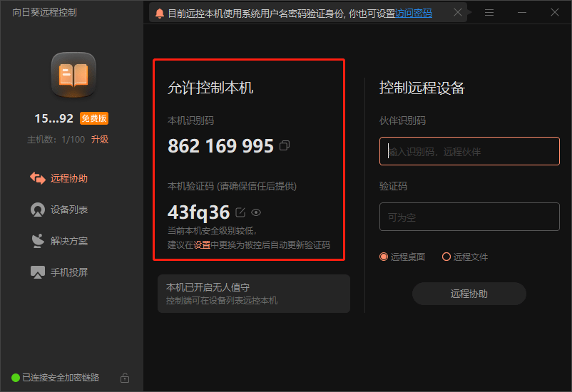Screen dimensions: 572x392
Task: Click the bell notification icon
Action: (x=159, y=13)
